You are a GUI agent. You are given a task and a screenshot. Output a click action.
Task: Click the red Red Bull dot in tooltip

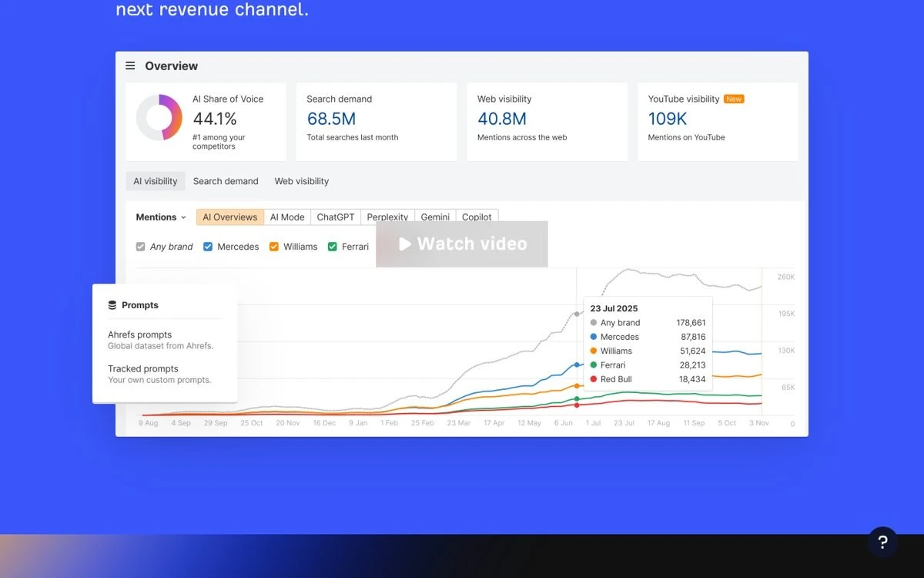(x=594, y=379)
